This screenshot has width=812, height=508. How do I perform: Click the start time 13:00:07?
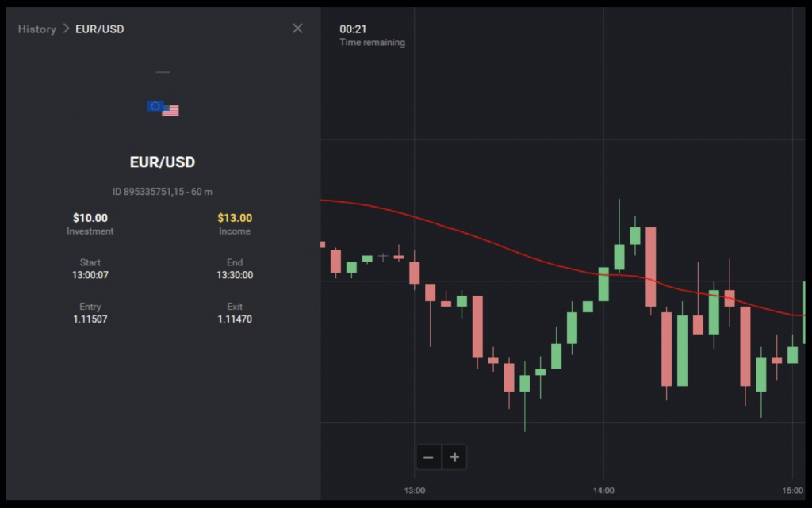coord(90,275)
